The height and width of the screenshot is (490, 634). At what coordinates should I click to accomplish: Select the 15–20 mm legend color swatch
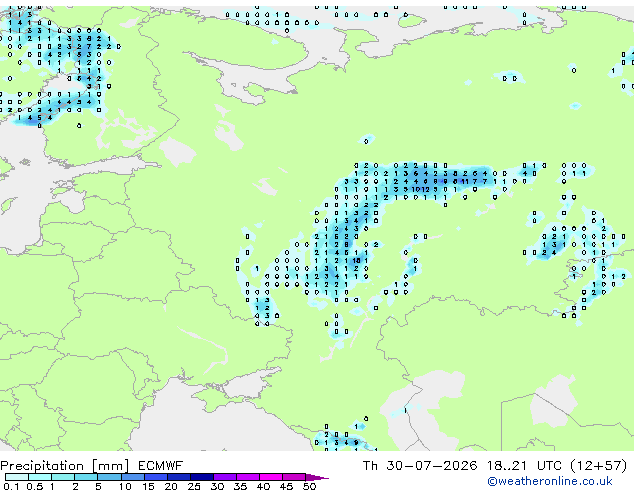[x=155, y=477]
